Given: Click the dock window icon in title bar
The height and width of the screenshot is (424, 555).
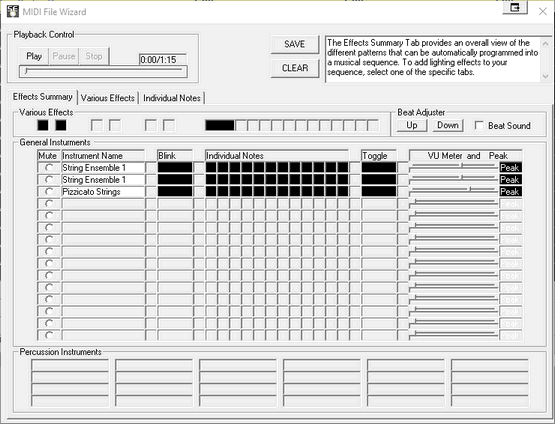Looking at the screenshot, I should (515, 8).
